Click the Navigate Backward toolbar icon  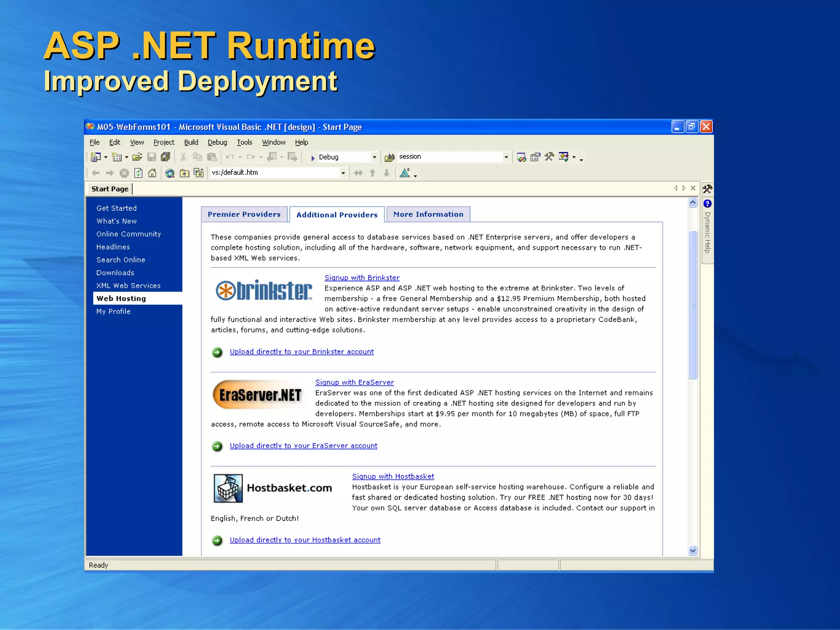[272, 157]
